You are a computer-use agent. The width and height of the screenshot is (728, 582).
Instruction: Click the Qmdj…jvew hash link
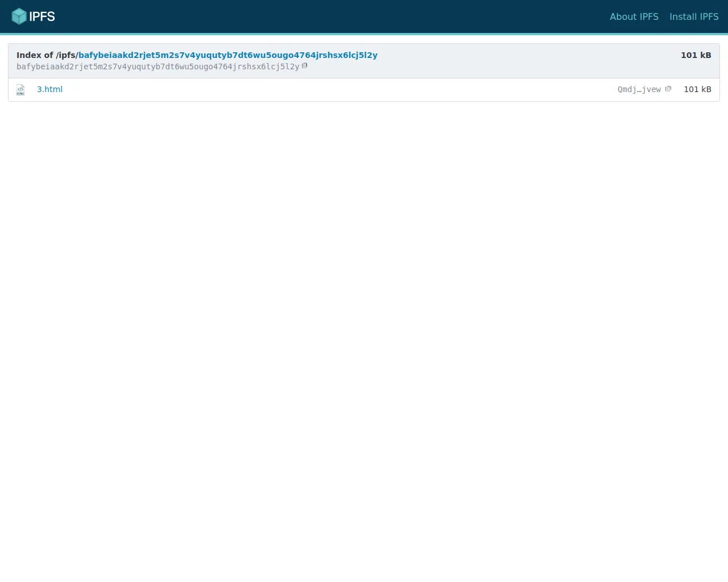[639, 89]
